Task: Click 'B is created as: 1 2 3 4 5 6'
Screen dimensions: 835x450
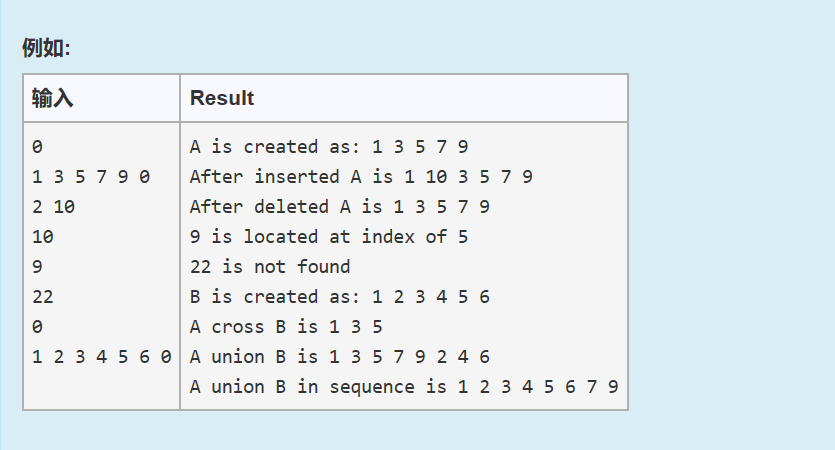Action: (339, 297)
